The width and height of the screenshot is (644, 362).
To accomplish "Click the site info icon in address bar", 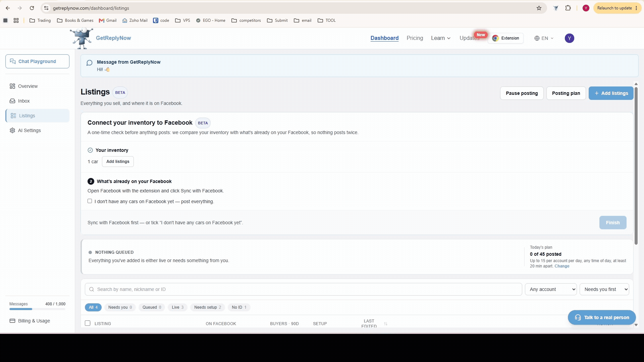I will (46, 8).
